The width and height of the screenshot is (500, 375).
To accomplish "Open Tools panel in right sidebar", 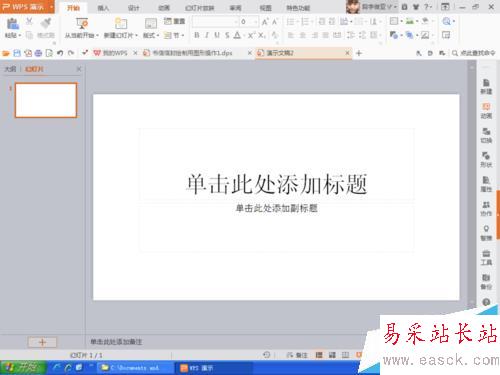I will pyautogui.click(x=486, y=258).
